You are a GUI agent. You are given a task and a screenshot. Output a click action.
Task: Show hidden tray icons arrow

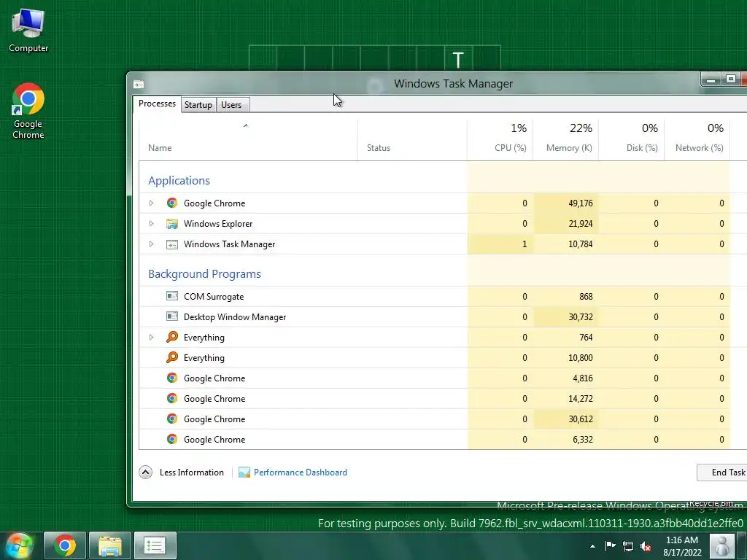592,547
